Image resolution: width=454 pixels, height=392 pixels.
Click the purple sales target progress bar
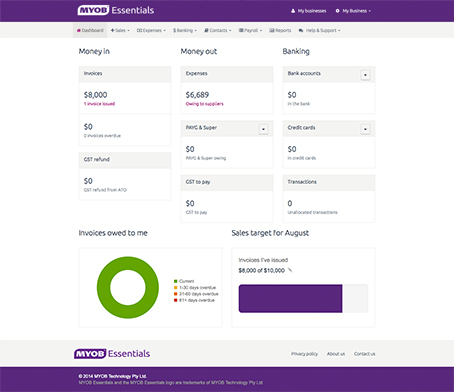point(291,298)
